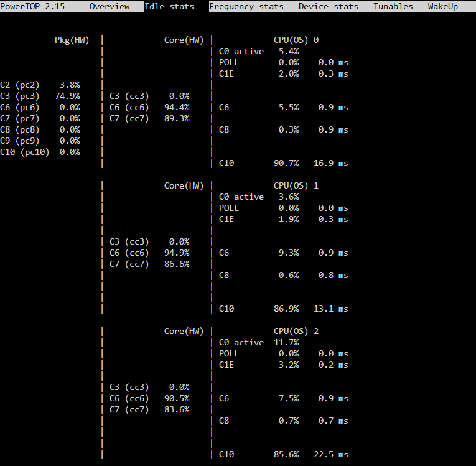The height and width of the screenshot is (466, 476).
Task: Open the Frequency stats tab
Action: coord(246,6)
